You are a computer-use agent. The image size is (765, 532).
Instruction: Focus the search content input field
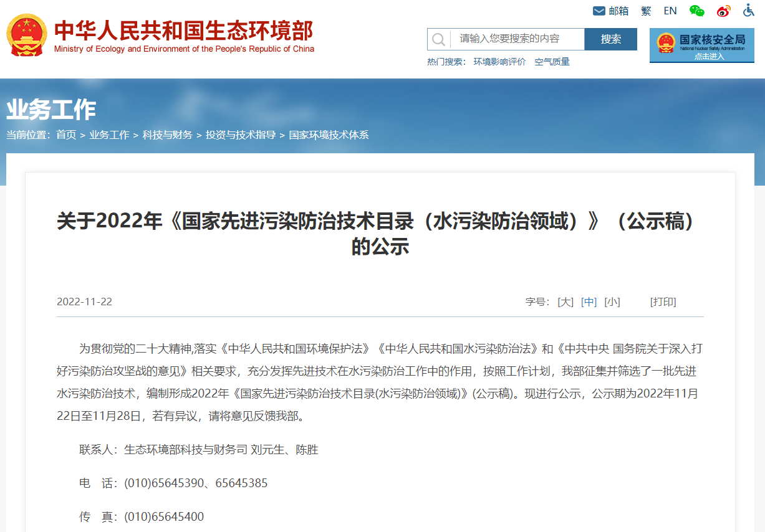tap(516, 39)
